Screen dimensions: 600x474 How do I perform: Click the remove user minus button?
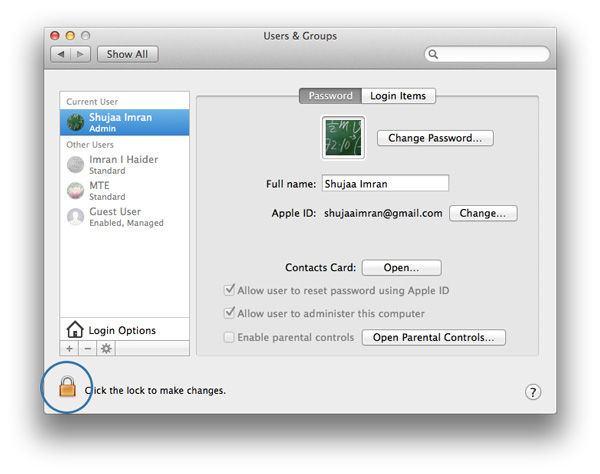click(88, 349)
